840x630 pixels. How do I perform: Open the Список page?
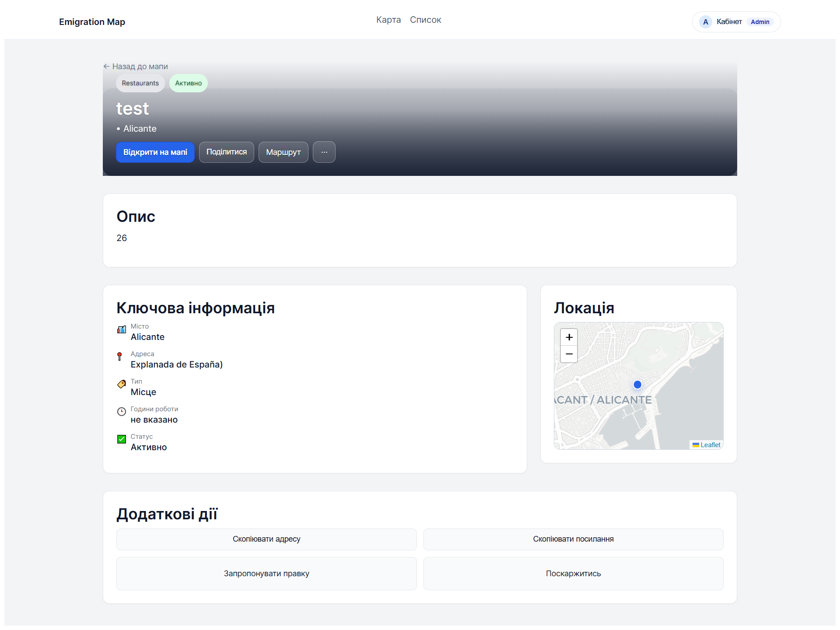(x=425, y=20)
